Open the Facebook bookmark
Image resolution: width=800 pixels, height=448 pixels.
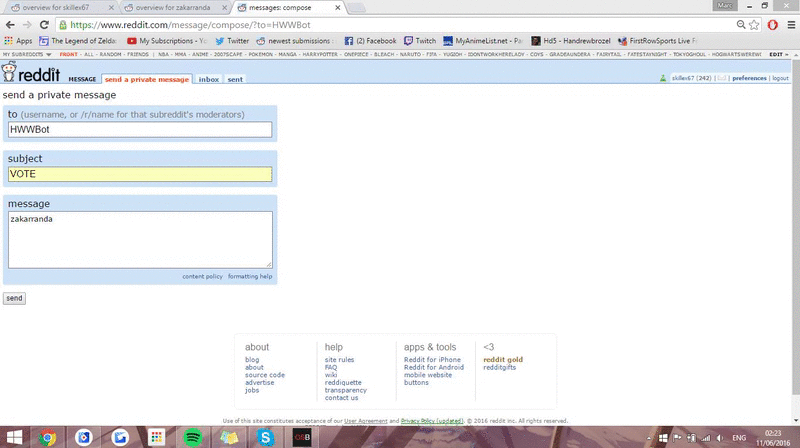click(370, 41)
